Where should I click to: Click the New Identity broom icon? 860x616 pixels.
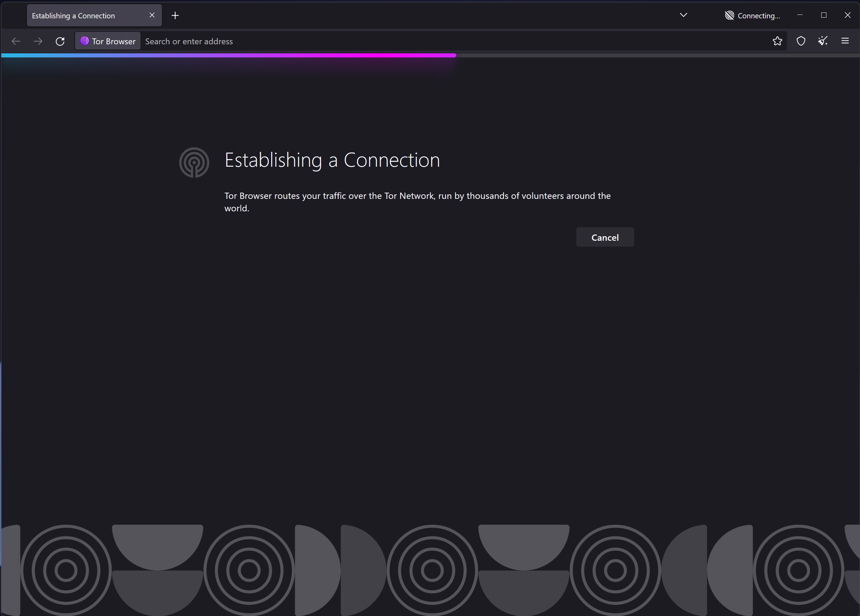(823, 41)
